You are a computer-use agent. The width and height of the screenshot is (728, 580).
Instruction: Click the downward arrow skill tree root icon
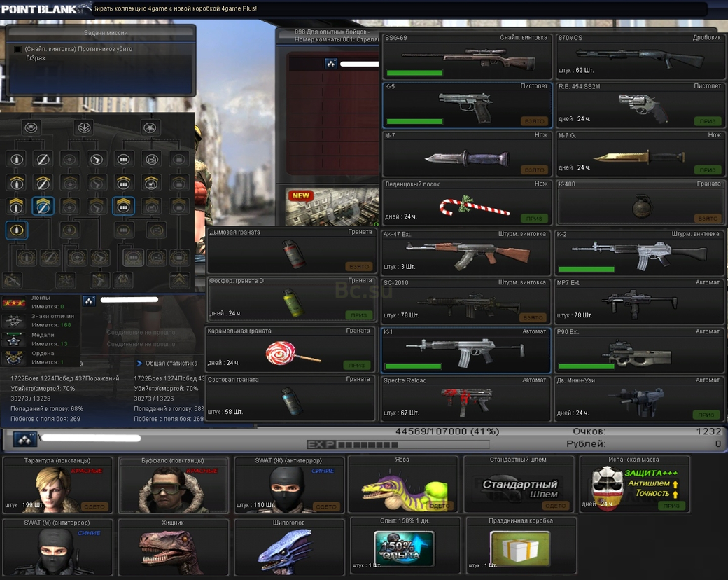[x=85, y=127]
